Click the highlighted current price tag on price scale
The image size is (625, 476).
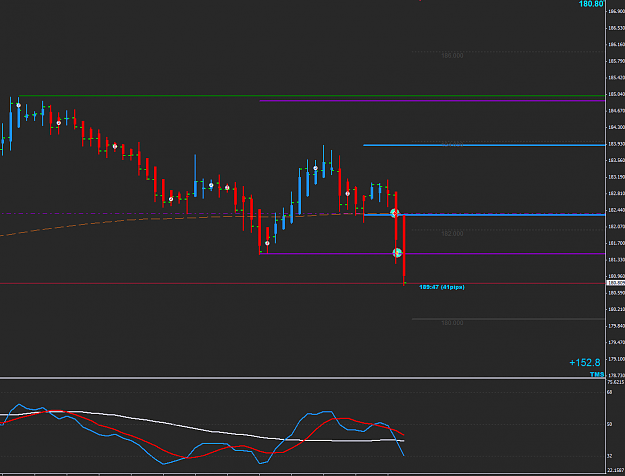pos(615,283)
